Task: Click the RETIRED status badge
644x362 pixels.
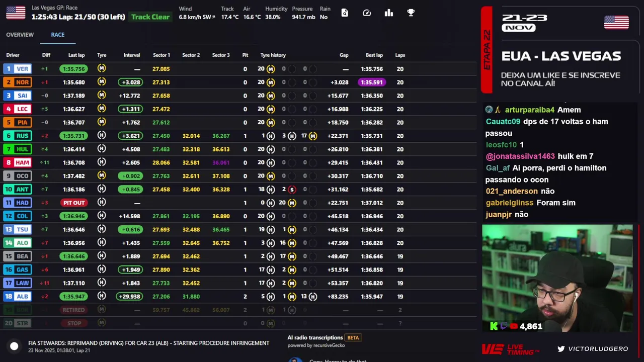Action: click(74, 310)
